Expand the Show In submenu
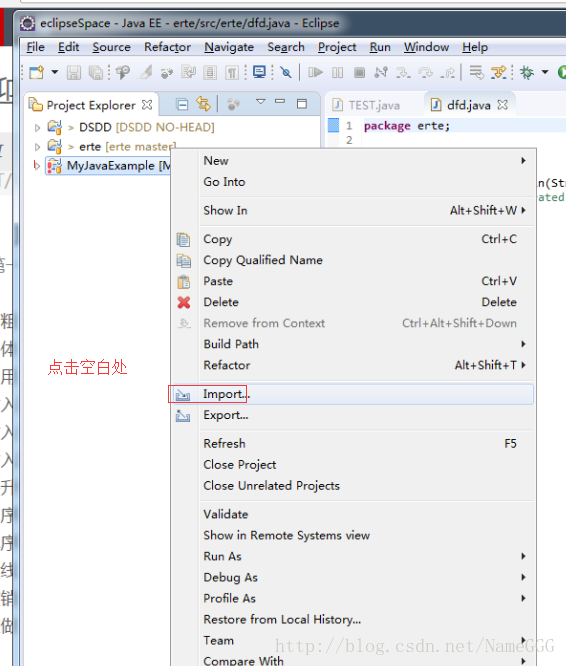 pos(352,211)
